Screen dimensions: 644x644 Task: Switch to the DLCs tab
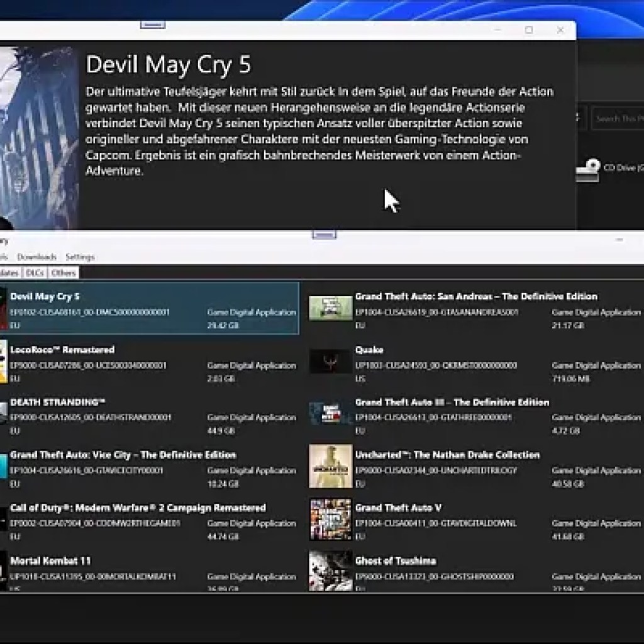click(x=35, y=273)
